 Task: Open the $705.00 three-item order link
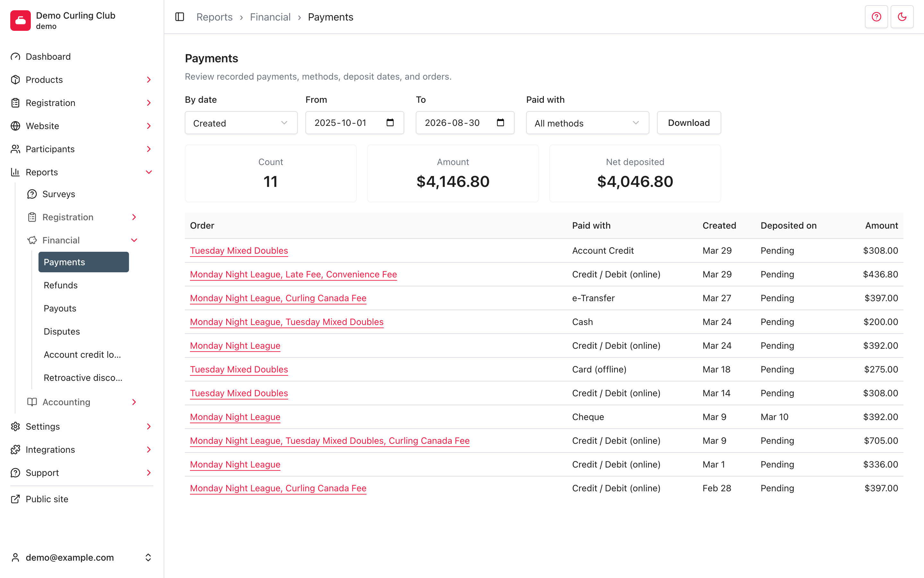(330, 441)
